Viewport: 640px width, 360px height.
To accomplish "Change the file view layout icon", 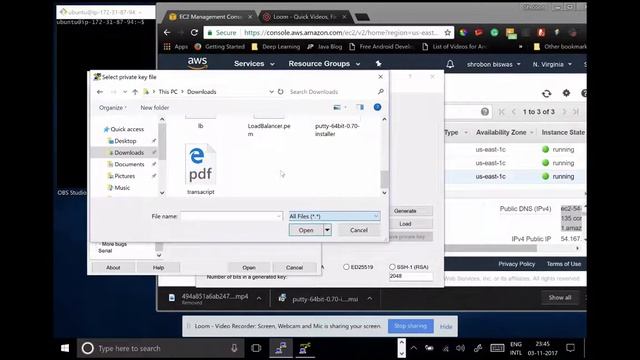I will point(337,107).
